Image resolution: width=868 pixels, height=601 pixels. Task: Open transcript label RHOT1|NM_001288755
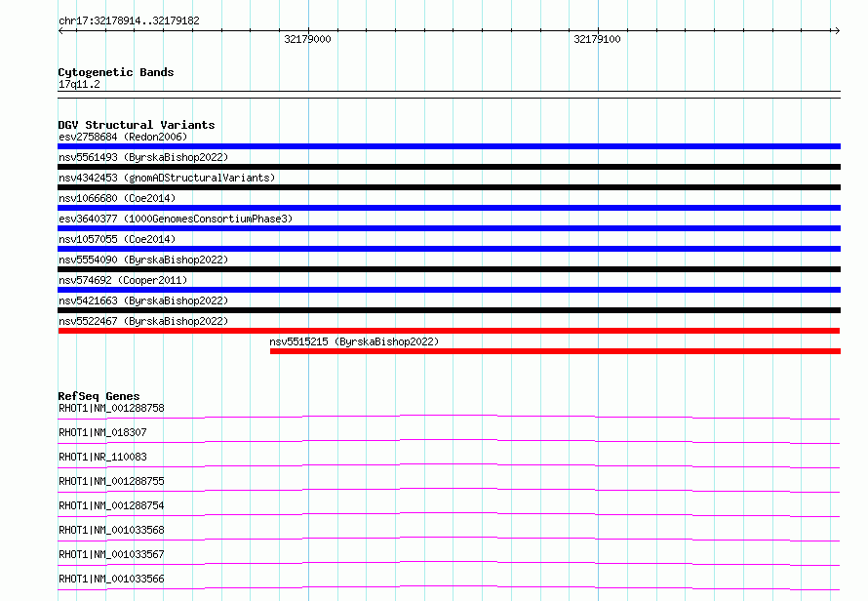[x=111, y=481]
